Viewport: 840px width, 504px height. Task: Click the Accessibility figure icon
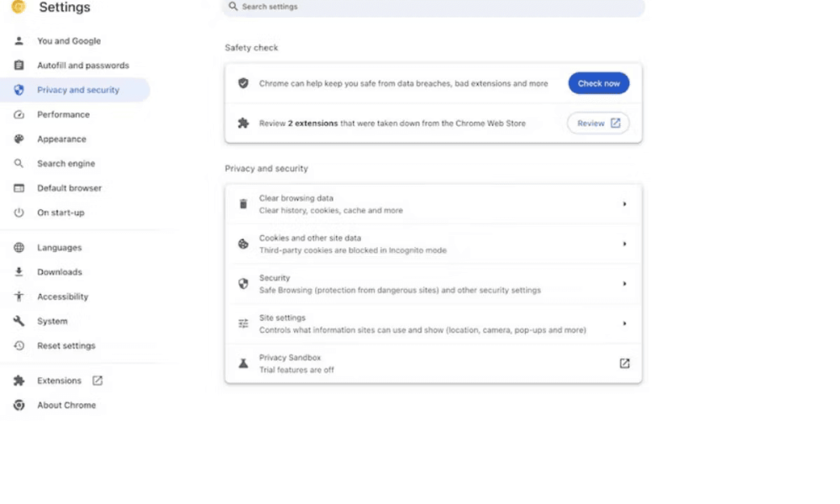point(18,297)
